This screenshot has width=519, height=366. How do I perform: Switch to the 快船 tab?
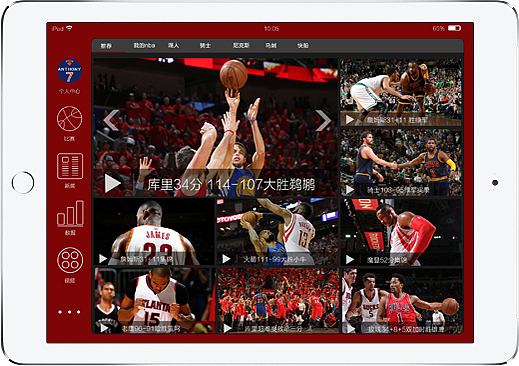coord(303,45)
